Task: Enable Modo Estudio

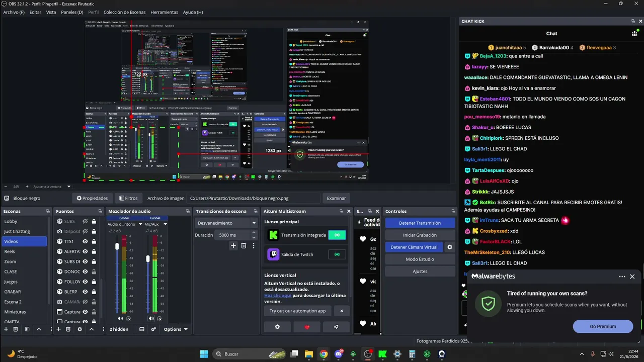Action: (x=420, y=259)
